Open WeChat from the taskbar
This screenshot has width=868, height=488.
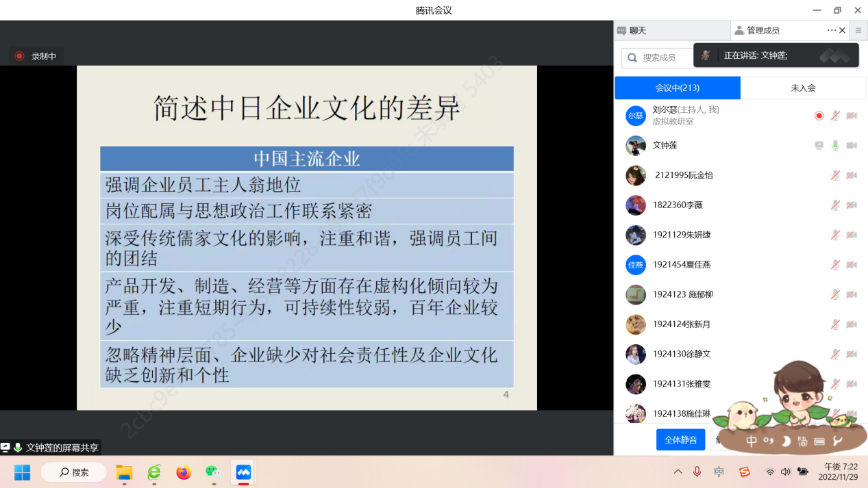point(214,472)
